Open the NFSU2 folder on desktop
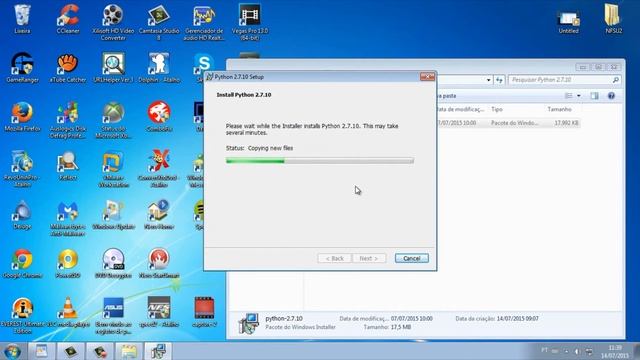640x360 pixels. [x=613, y=19]
